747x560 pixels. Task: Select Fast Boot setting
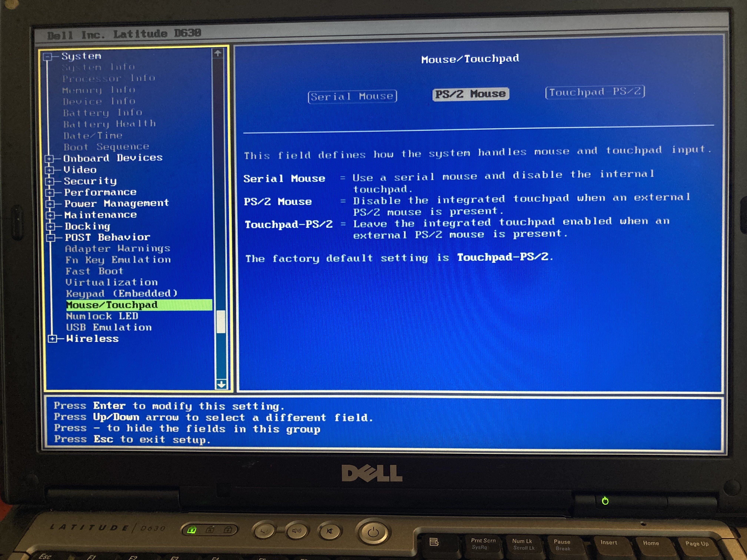tap(94, 271)
